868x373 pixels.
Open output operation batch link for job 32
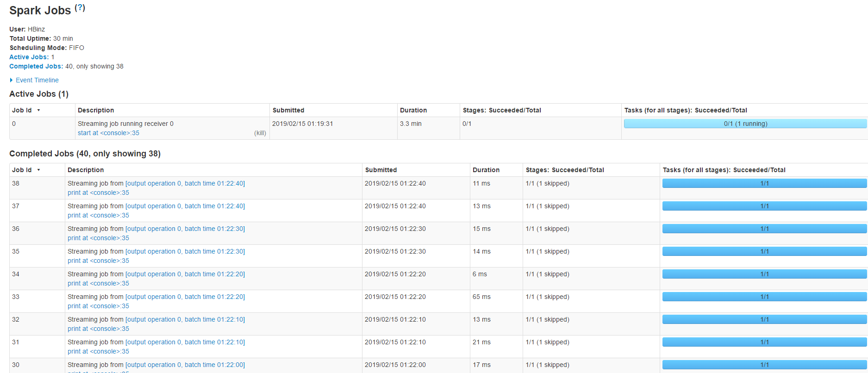(x=185, y=319)
